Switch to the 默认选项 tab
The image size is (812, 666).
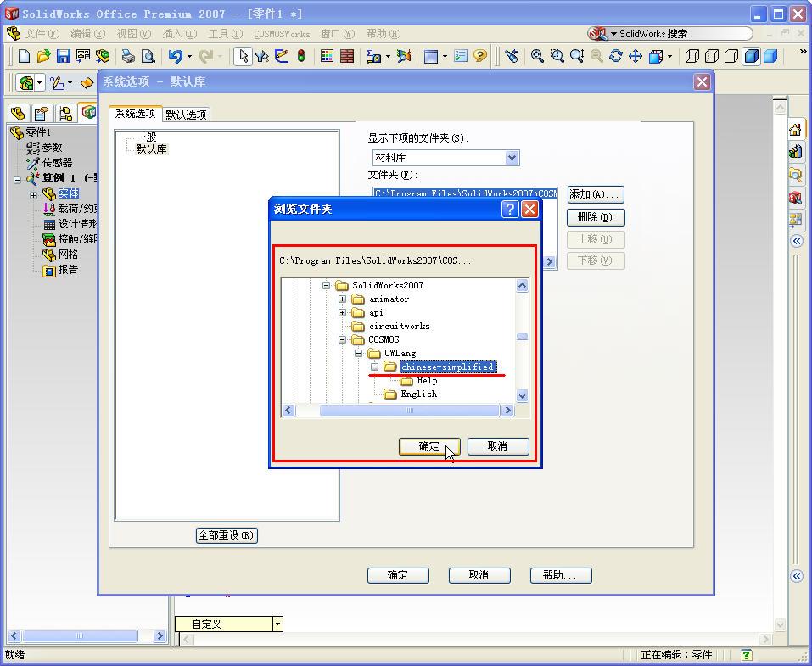pos(186,115)
